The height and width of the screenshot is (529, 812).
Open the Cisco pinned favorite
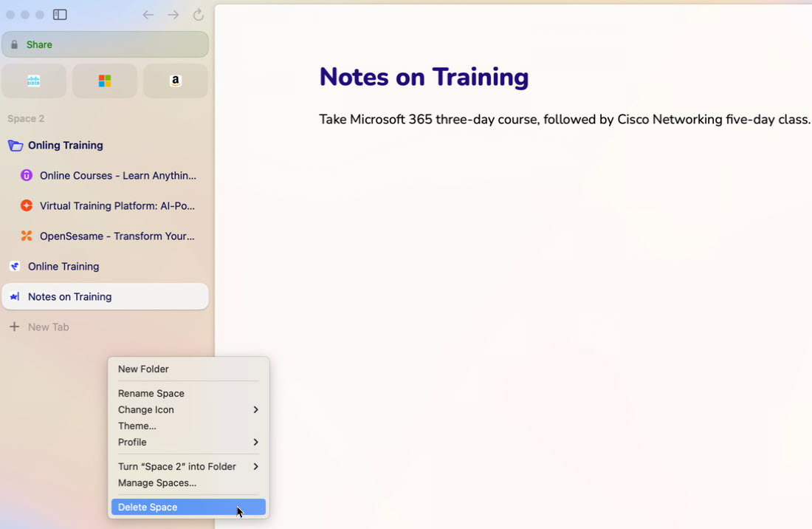tap(34, 81)
